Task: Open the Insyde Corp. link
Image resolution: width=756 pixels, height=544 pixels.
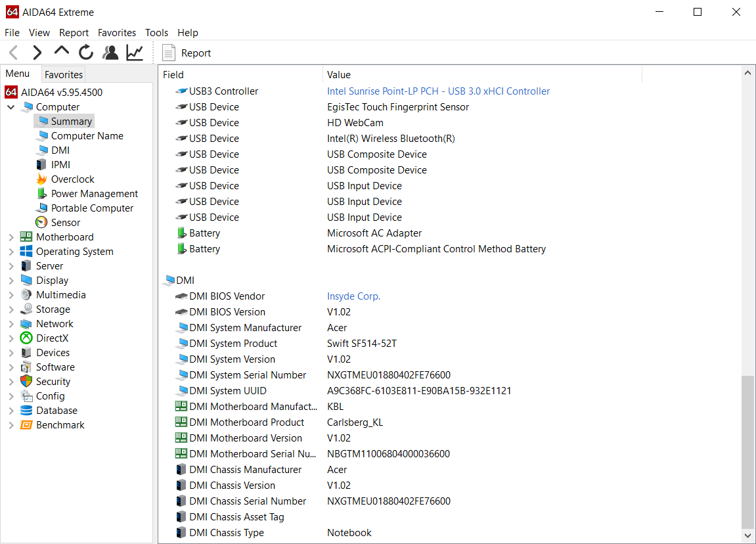Action: coord(353,296)
